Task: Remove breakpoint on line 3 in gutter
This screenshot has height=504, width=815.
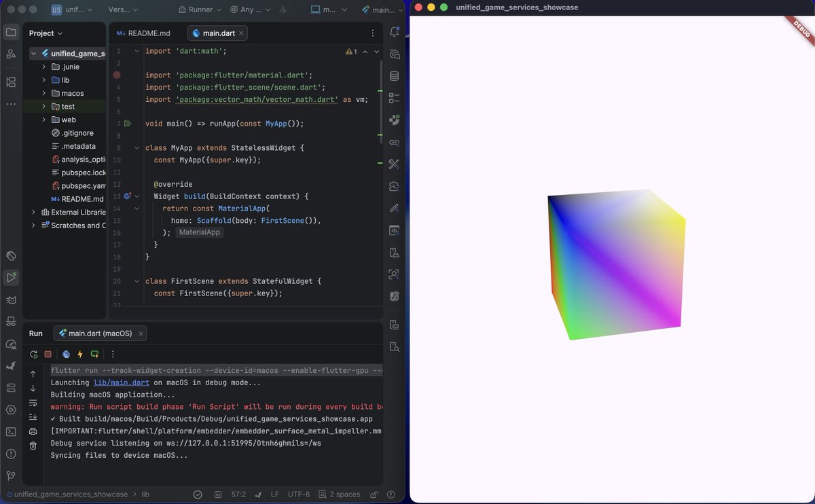Action: 117,75
